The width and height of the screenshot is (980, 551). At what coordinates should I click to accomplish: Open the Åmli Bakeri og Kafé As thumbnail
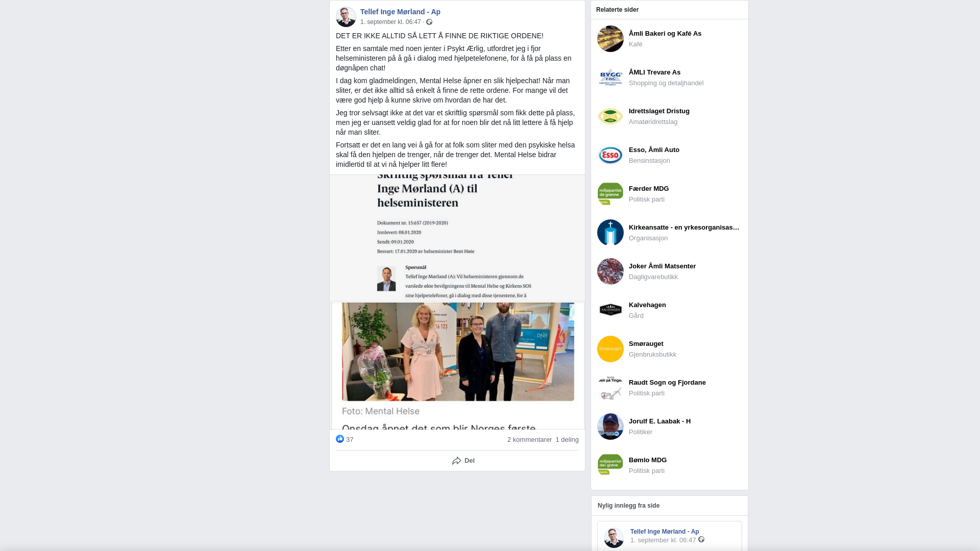pos(610,39)
